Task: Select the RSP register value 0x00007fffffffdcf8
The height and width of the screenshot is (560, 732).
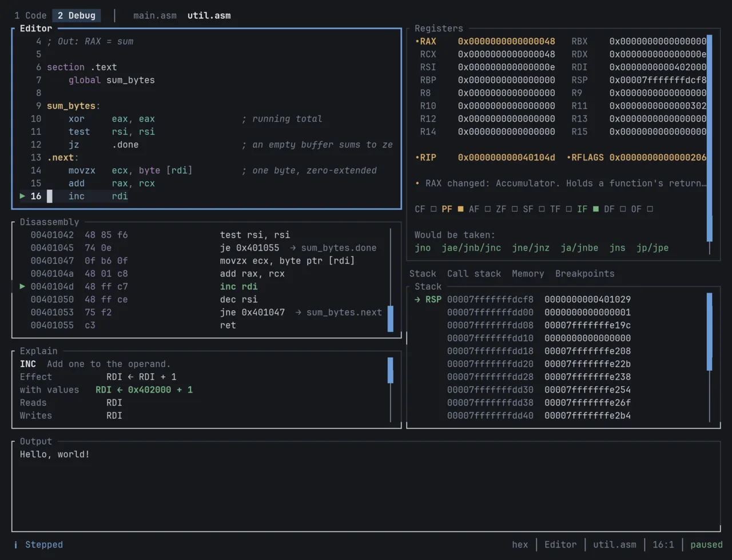Action: [658, 80]
